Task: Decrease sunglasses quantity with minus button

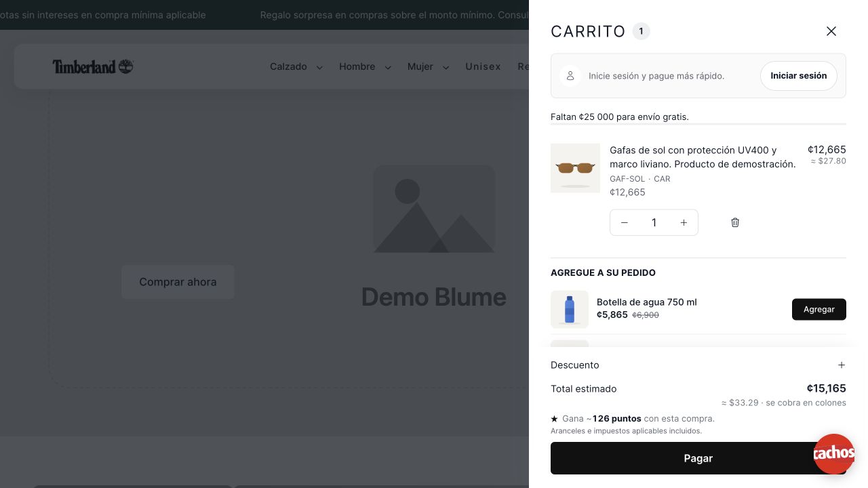Action: (x=625, y=222)
